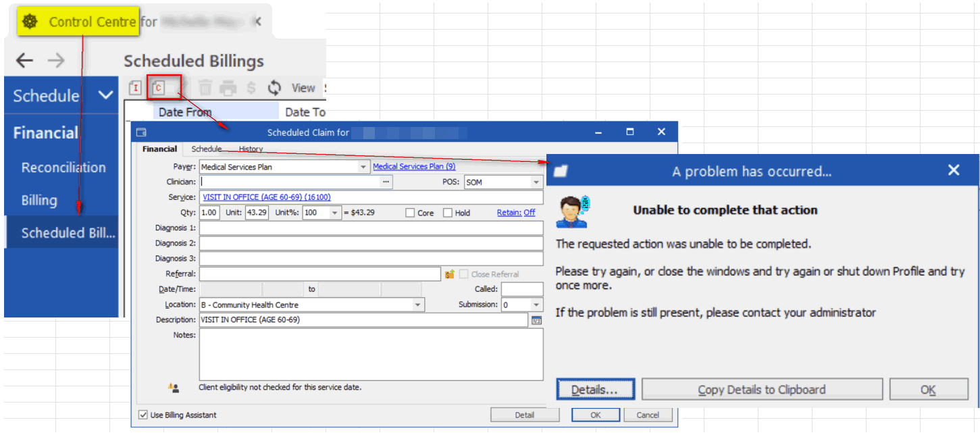
Task: Click the folder icon in error dialog title
Action: 561,172
